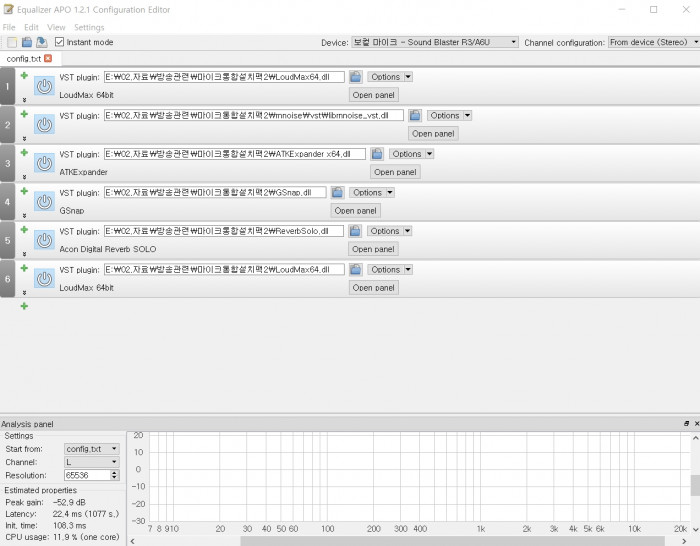Toggle power for LoudMax plugin in row 1
700x546 pixels.
[x=44, y=87]
